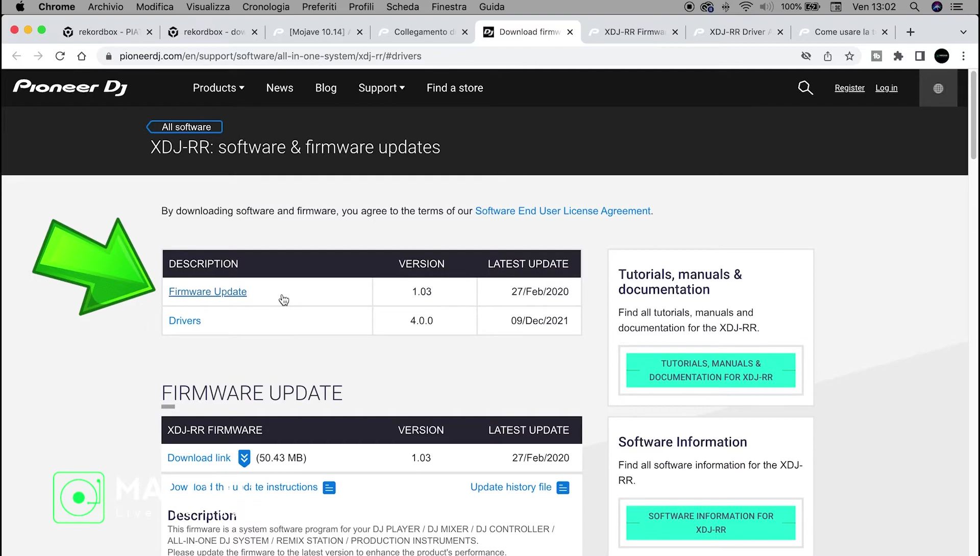Close the Download firmware tab
Viewport: 980px width, 556px height.
click(570, 32)
